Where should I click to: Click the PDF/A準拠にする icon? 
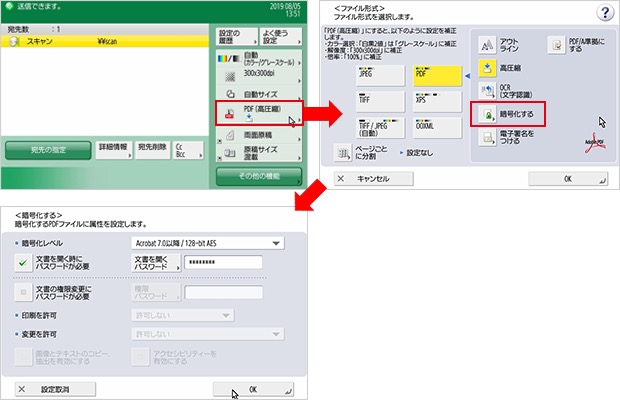click(x=556, y=45)
